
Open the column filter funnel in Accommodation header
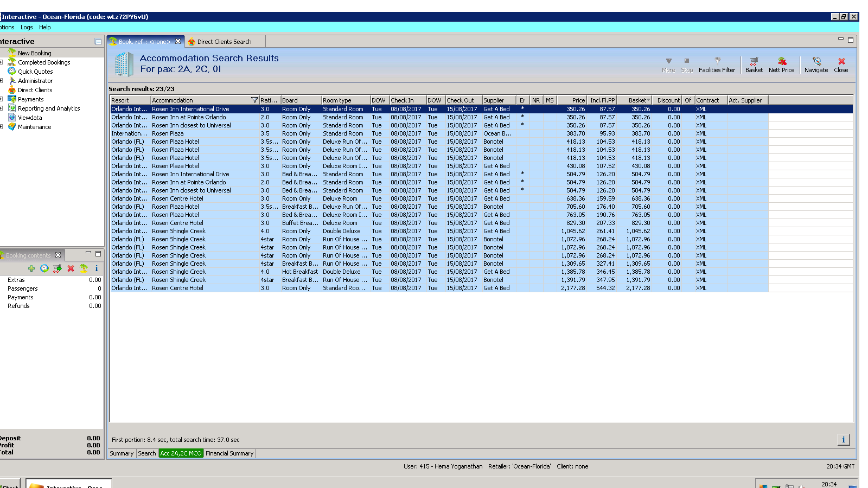(254, 100)
